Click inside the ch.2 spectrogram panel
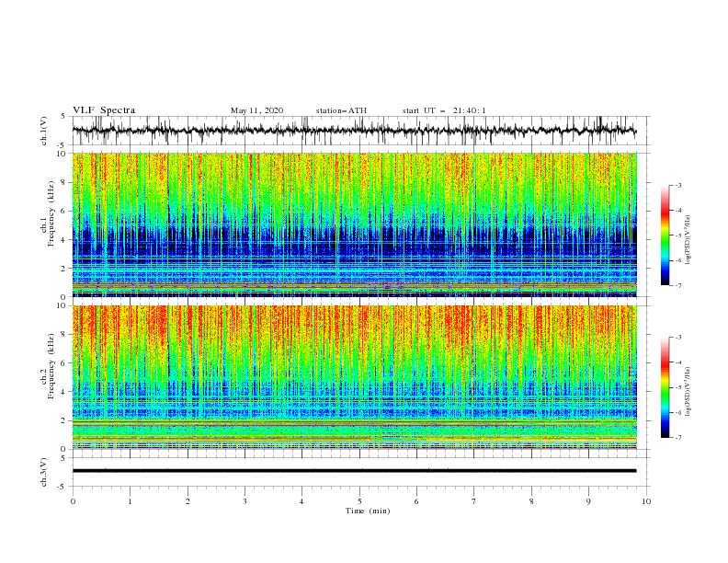The width and height of the screenshot is (728, 563). tap(354, 377)
